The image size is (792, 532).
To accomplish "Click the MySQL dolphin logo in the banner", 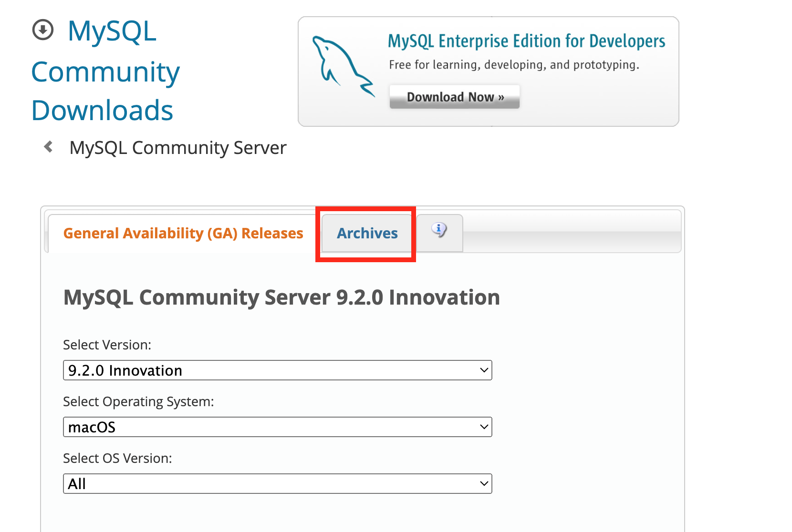I will point(343,67).
